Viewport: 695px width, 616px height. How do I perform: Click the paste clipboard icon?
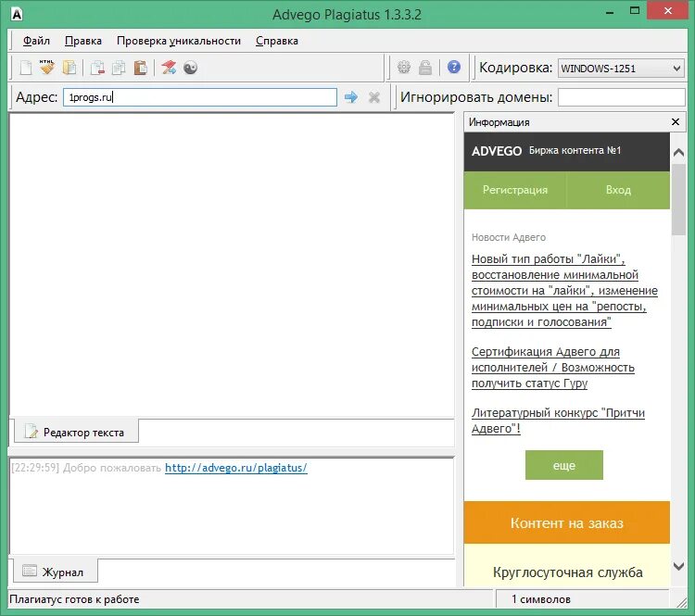(x=141, y=68)
